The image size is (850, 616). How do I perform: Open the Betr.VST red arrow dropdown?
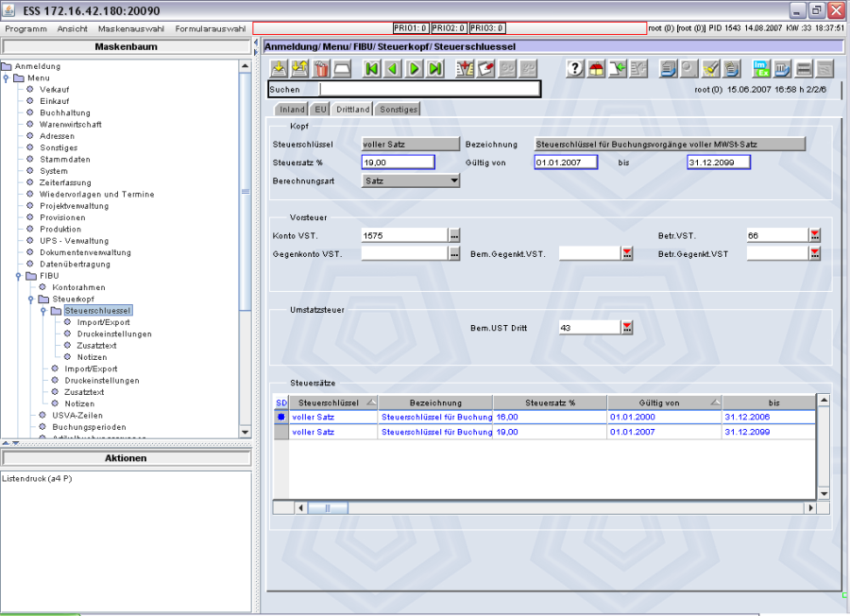815,235
